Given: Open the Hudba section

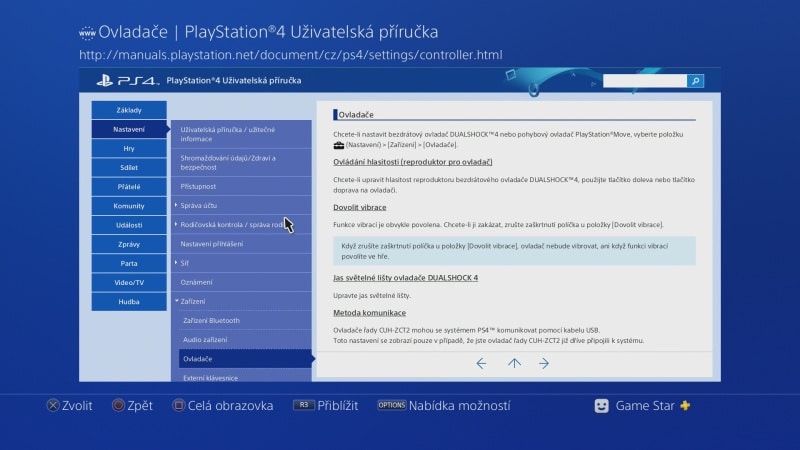Looking at the screenshot, I should pos(129,302).
